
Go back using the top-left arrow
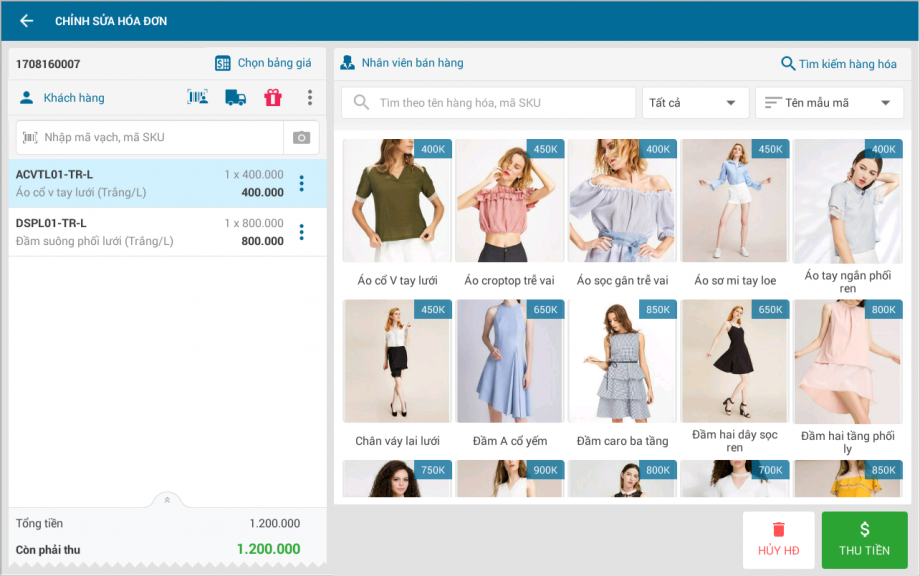pyautogui.click(x=26, y=21)
